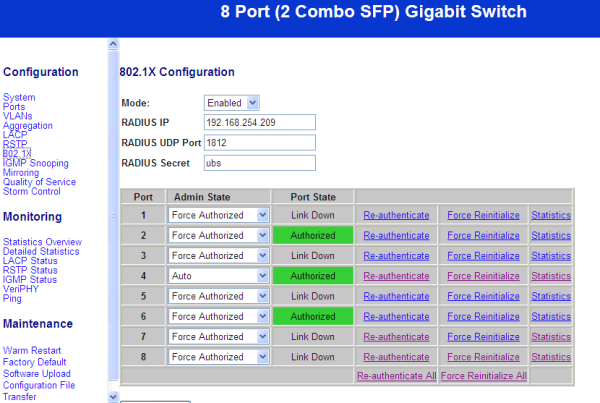View Statistics for port 6
Screen dimensions: 600x403
(x=551, y=316)
